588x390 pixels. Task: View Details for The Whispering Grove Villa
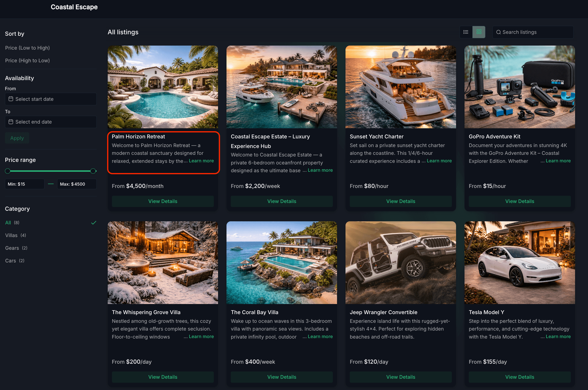[163, 377]
